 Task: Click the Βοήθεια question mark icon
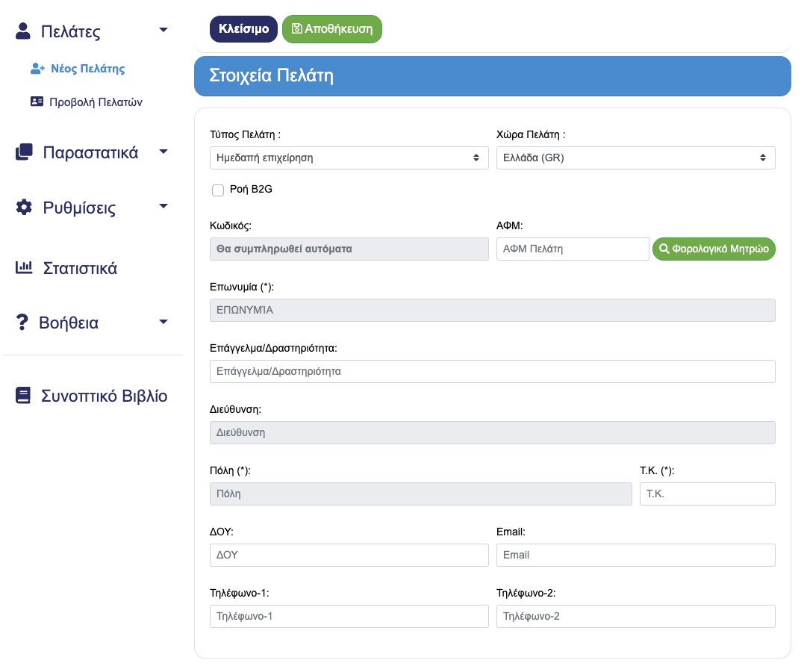click(x=22, y=323)
